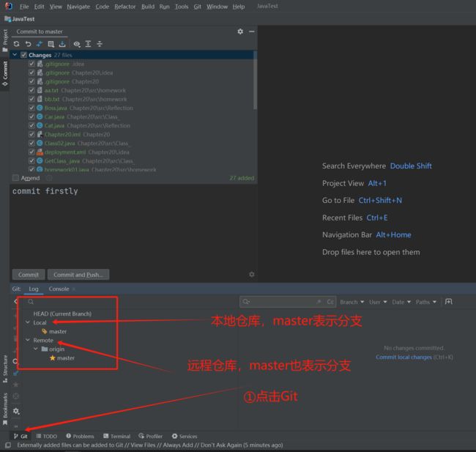Open the Terminal tool window
This screenshot has width=476, height=452.
click(116, 436)
